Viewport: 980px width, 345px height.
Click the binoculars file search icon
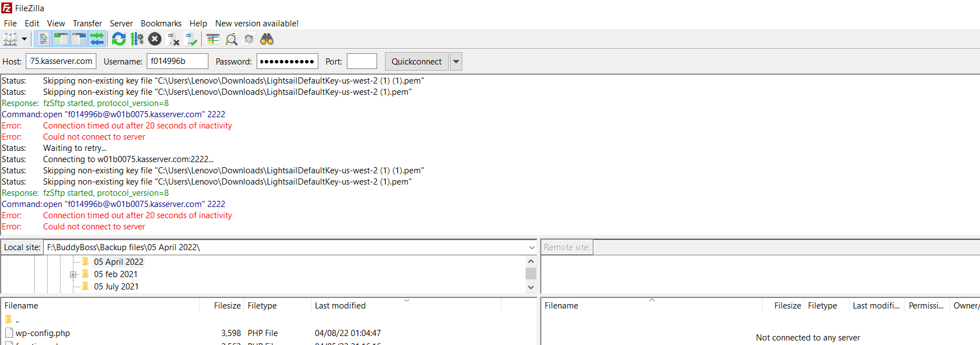pos(267,39)
